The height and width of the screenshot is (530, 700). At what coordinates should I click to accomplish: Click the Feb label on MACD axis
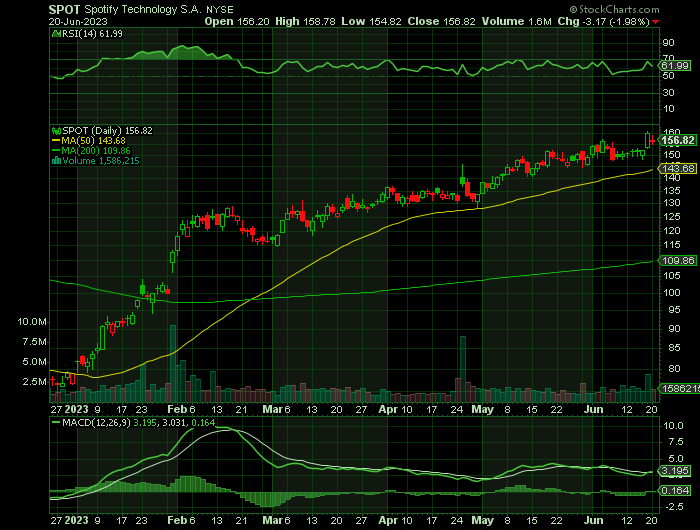click(x=177, y=520)
